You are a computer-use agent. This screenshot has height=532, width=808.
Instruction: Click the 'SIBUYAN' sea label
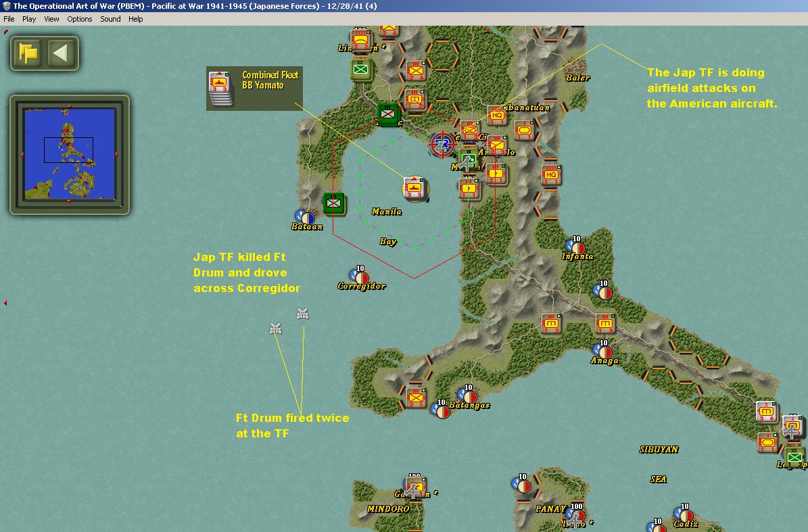click(x=659, y=450)
